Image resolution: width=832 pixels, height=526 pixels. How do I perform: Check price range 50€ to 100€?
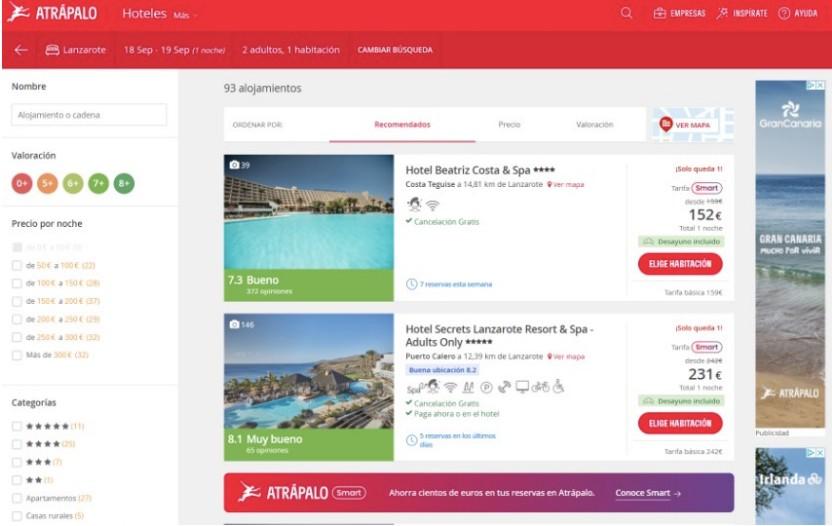(17, 265)
